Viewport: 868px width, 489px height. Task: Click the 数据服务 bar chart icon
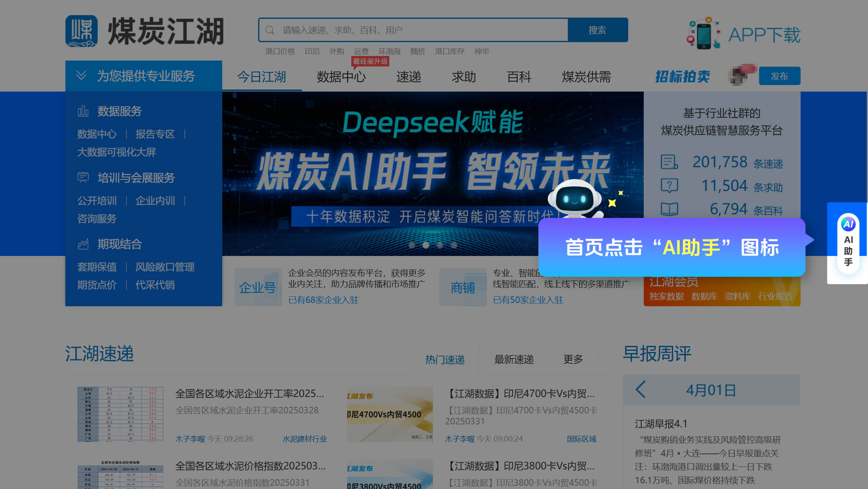click(x=83, y=111)
